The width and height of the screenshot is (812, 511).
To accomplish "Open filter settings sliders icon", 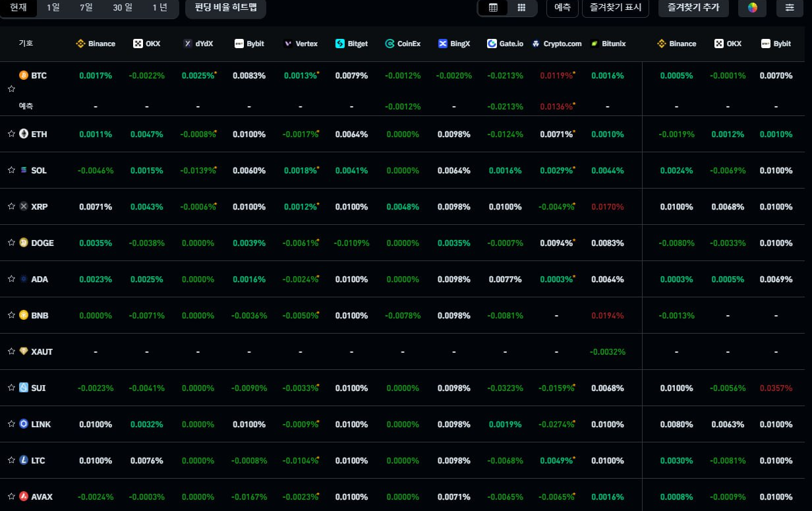I will pos(790,8).
